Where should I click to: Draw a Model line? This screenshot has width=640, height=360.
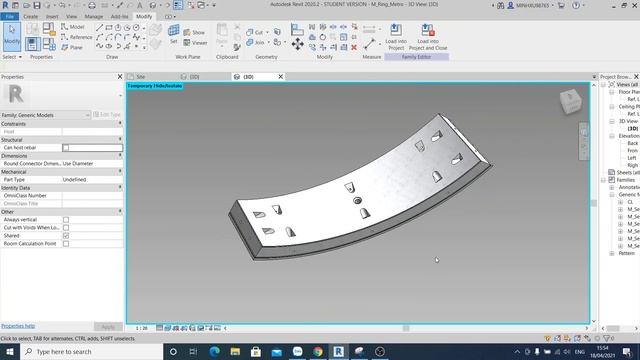point(73,27)
